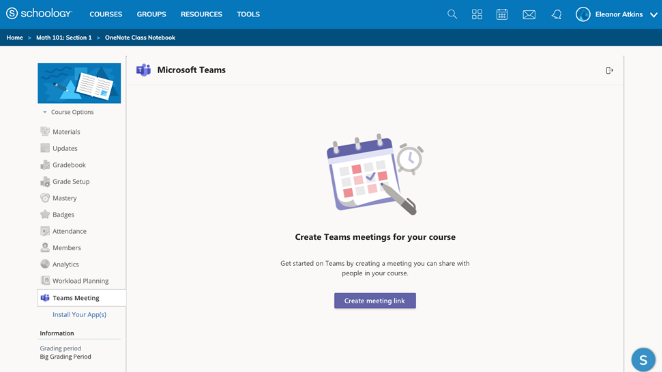Click the Microsoft Teams logo icon
The width and height of the screenshot is (662, 372).
[x=144, y=70]
